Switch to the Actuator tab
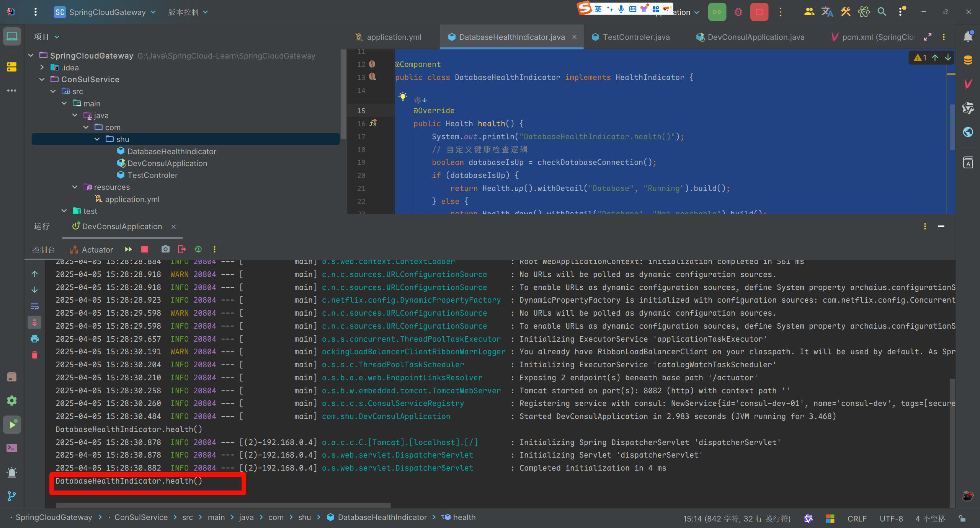The height and width of the screenshot is (528, 980). click(x=92, y=250)
